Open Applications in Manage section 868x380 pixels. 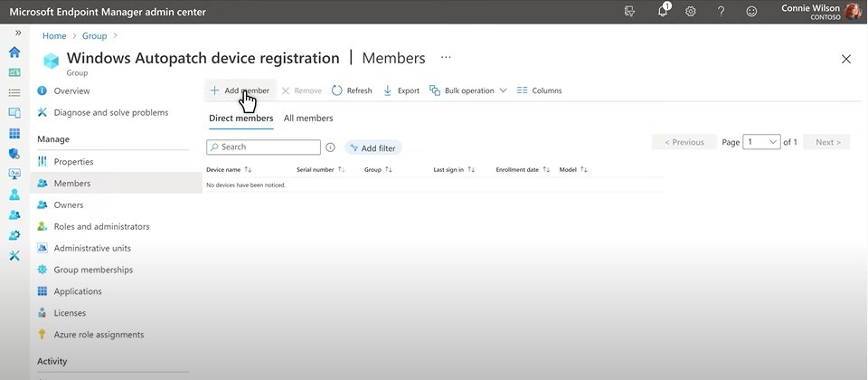(x=78, y=291)
